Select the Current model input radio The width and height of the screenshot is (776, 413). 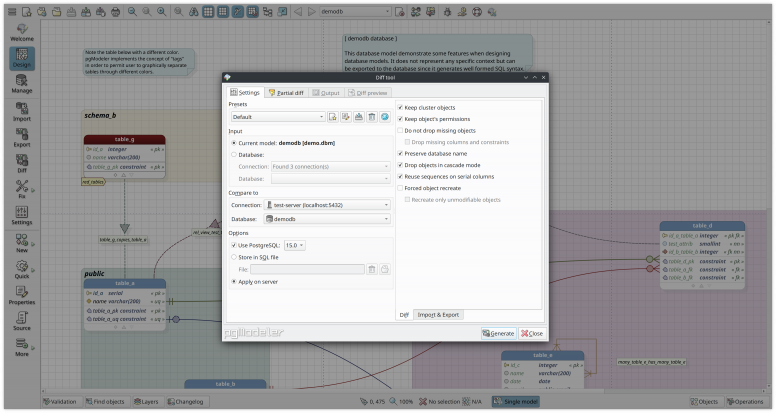tap(234, 143)
